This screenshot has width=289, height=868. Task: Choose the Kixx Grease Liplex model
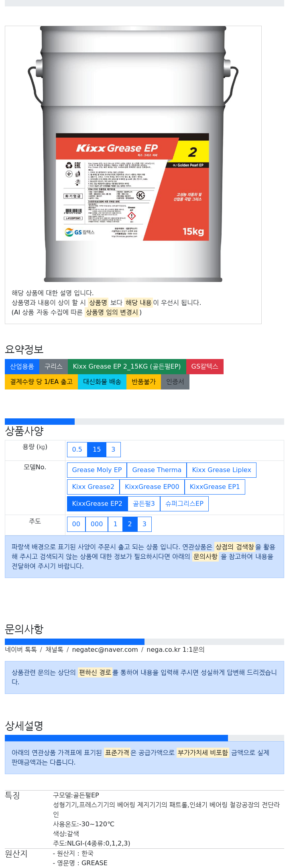click(222, 470)
